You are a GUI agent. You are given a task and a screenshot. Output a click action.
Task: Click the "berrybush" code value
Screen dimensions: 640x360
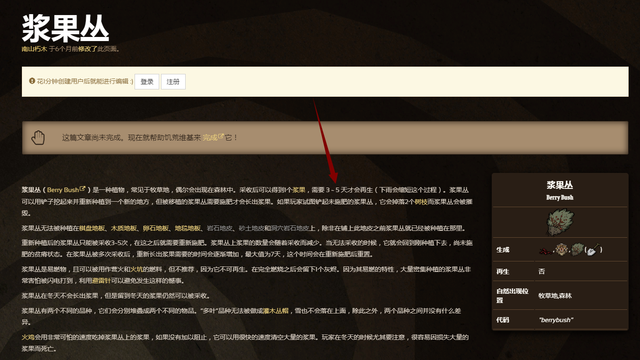tap(556, 320)
